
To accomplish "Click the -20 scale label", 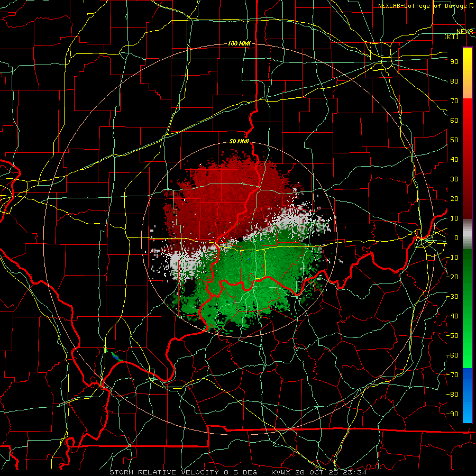I will click(x=453, y=277).
